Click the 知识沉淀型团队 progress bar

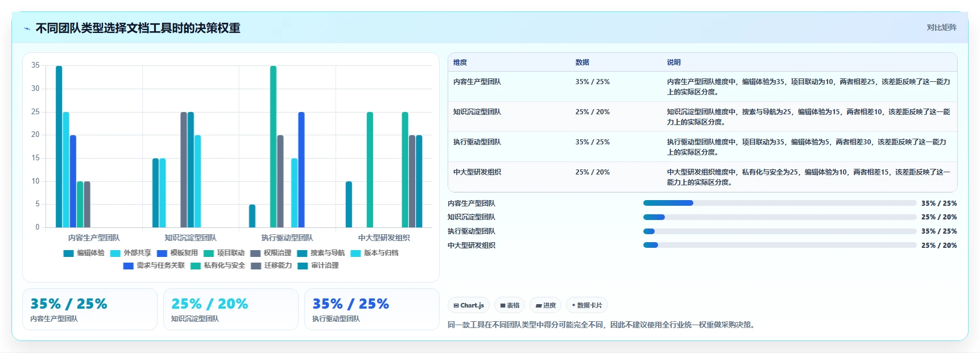[780, 217]
